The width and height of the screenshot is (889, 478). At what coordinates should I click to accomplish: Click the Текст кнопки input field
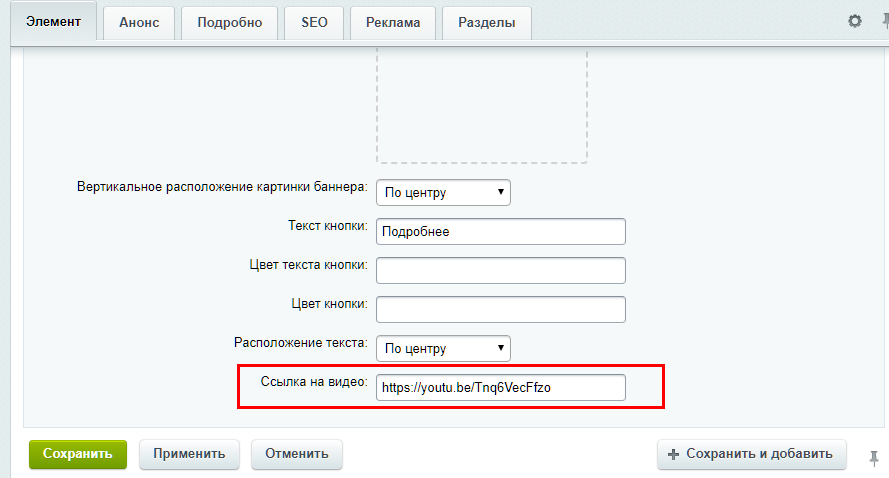[x=500, y=231]
